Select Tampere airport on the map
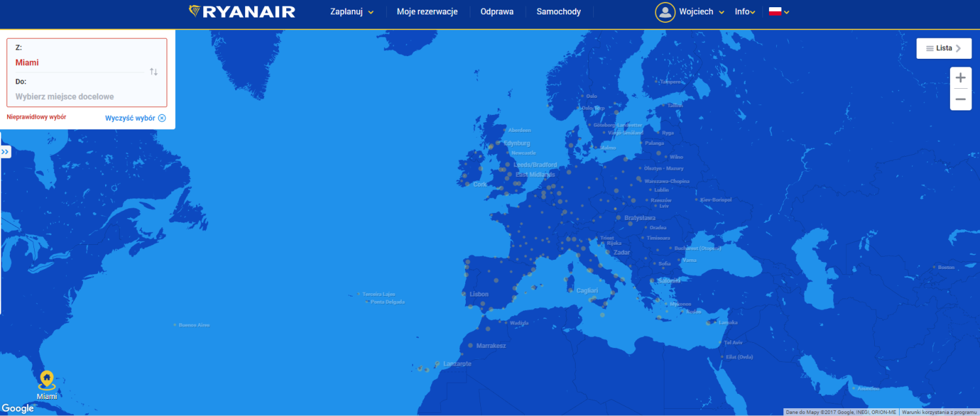 pyautogui.click(x=670, y=82)
